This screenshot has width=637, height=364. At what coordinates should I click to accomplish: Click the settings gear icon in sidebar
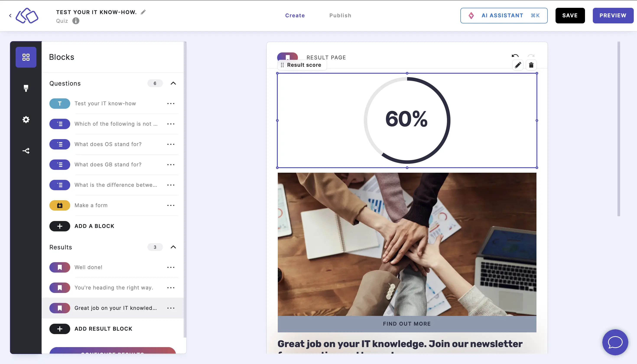(26, 119)
